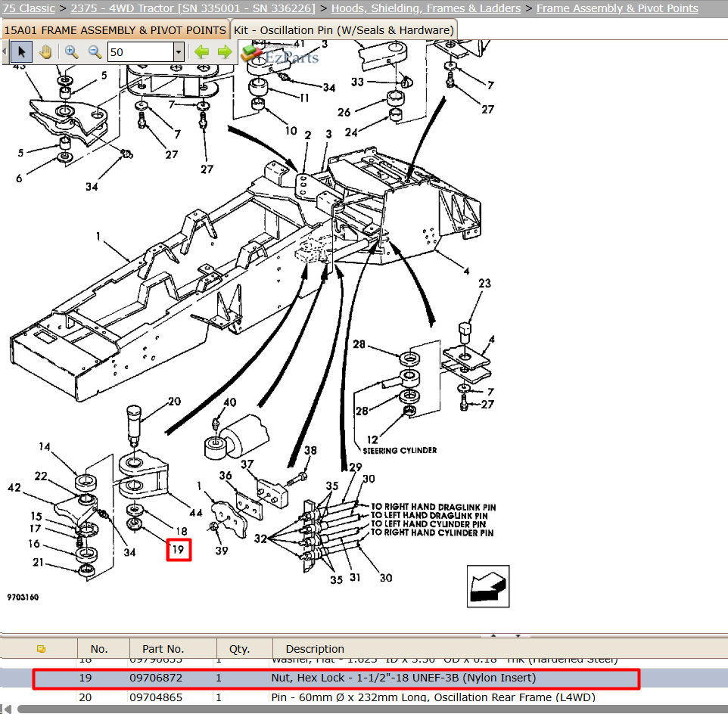Click the boxed return arrow icon in diagram
The image size is (728, 714).
tap(488, 586)
